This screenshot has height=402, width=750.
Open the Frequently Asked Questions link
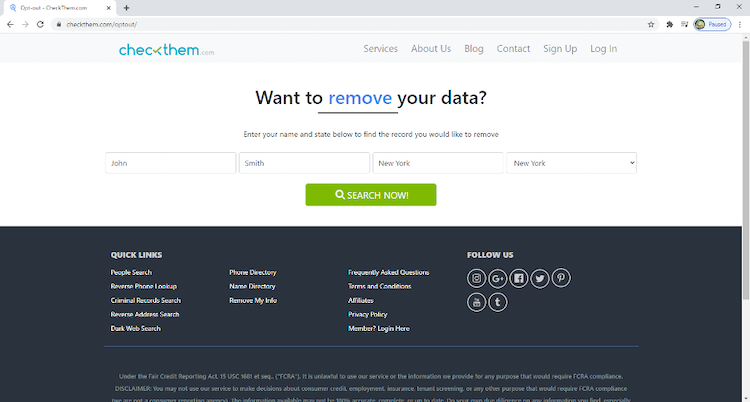[388, 272]
